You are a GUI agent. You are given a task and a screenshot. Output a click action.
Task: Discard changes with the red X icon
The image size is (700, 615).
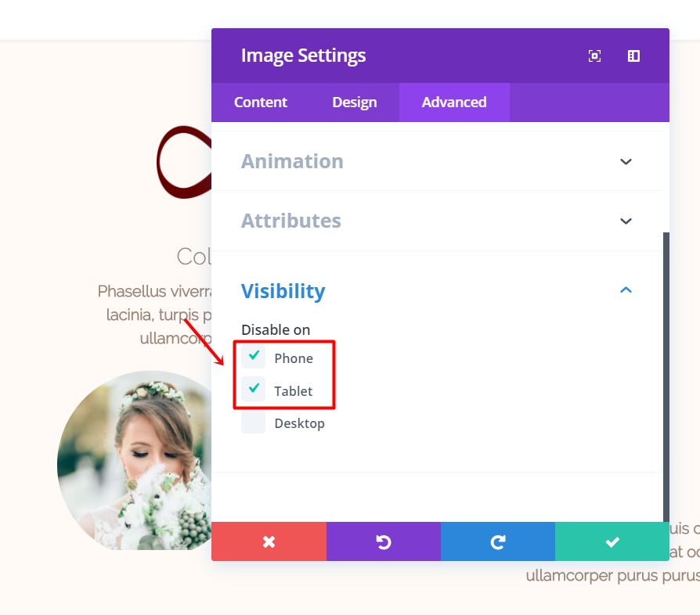269,541
